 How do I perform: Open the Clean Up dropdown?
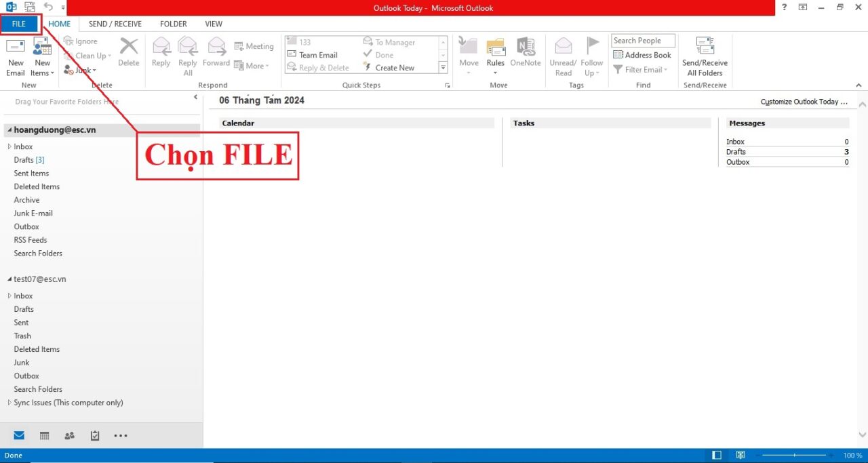87,56
